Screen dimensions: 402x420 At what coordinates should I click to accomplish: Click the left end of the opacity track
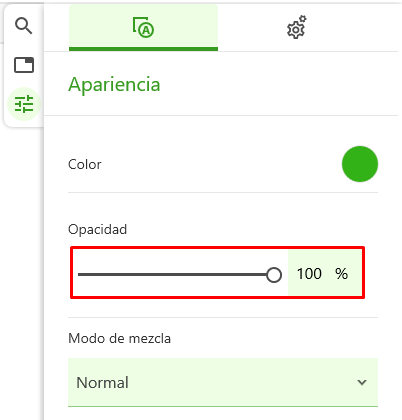pyautogui.click(x=80, y=275)
